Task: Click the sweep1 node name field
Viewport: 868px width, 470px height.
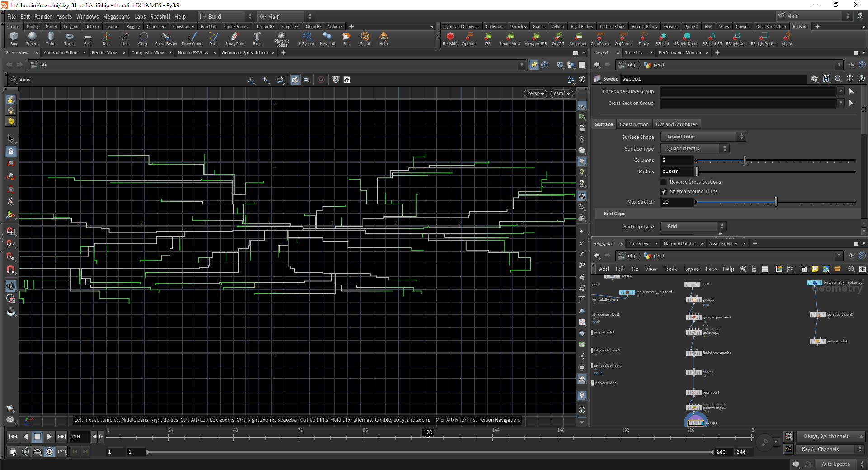Action: click(713, 79)
